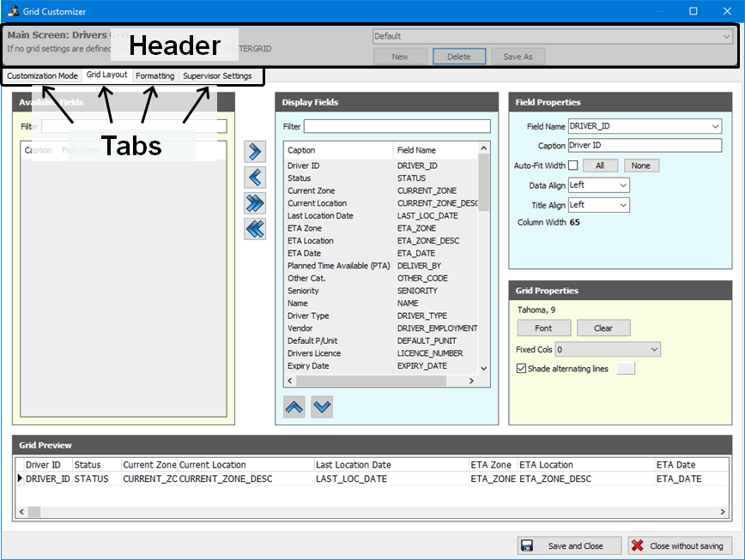Click the red X Close without saving icon
This screenshot has width=745, height=560.
[637, 545]
